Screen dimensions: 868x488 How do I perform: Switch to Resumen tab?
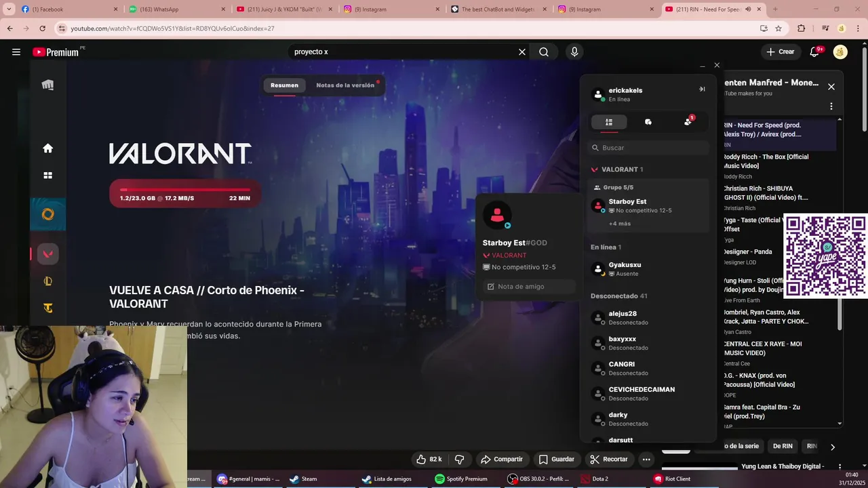(284, 85)
